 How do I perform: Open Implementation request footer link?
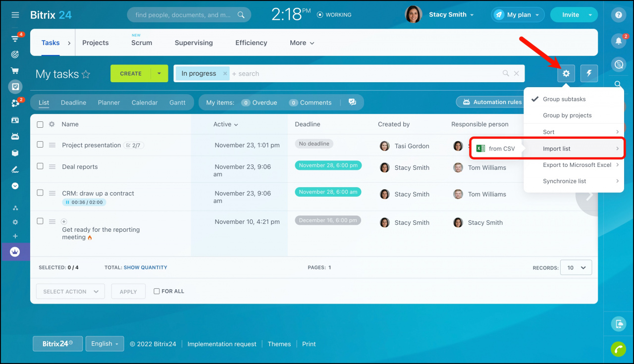222,344
